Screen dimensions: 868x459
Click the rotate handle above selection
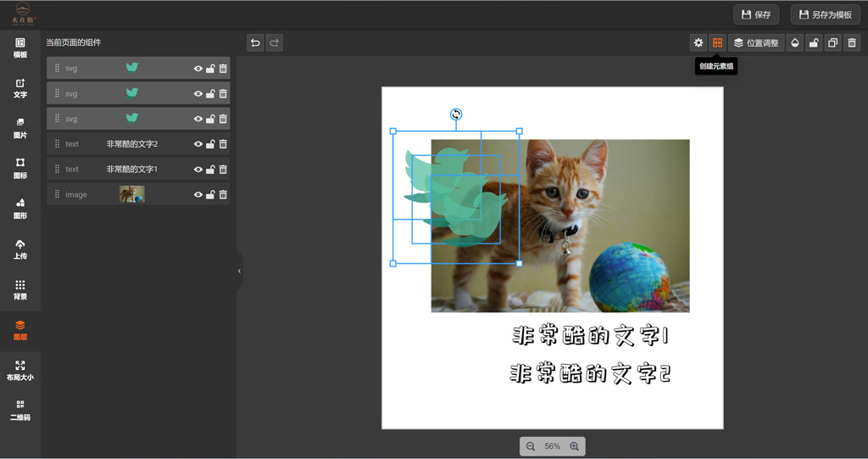coord(455,115)
